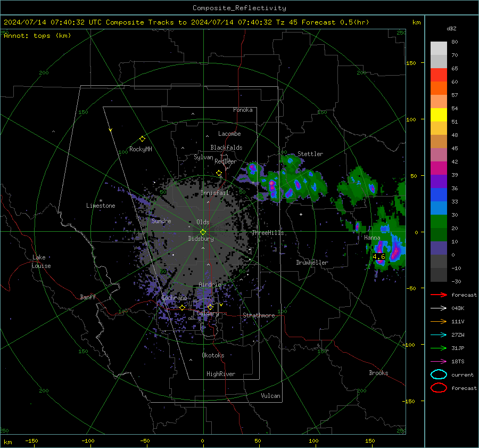The height and width of the screenshot is (448, 479).
Task: Select the yellow 54-51 dBZ color swatch
Action: [x=439, y=115]
